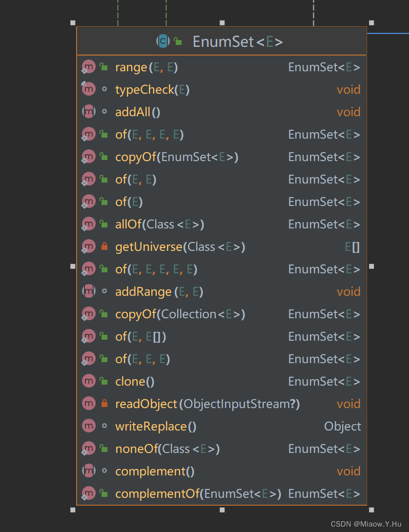Click private lock icon on getUniverse row
The height and width of the screenshot is (532, 409).
point(104,246)
